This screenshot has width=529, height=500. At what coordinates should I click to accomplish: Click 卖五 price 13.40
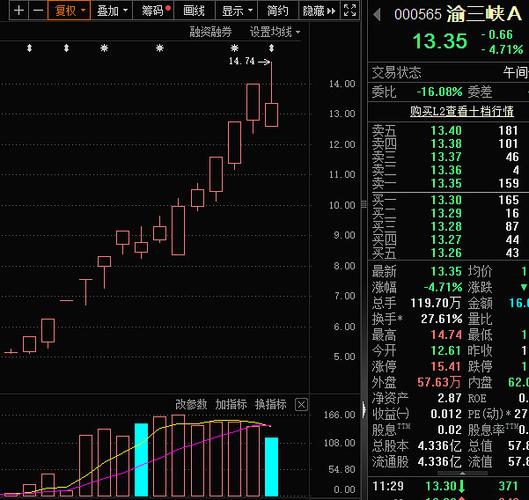click(x=446, y=131)
